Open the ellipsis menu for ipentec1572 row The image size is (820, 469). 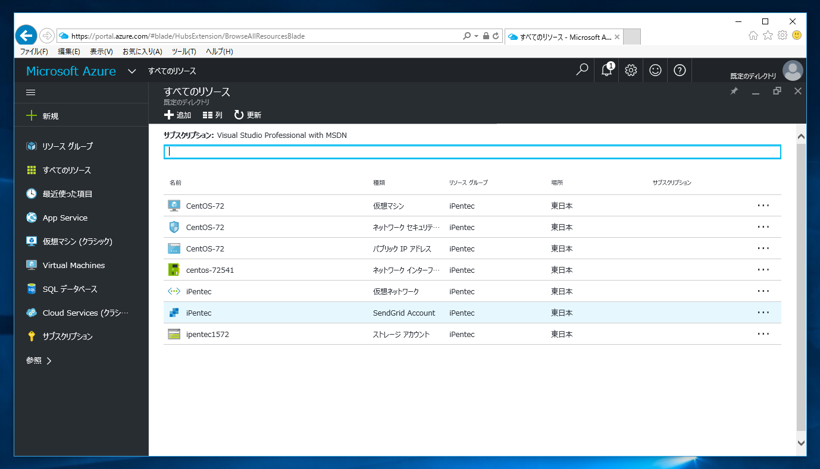763,334
